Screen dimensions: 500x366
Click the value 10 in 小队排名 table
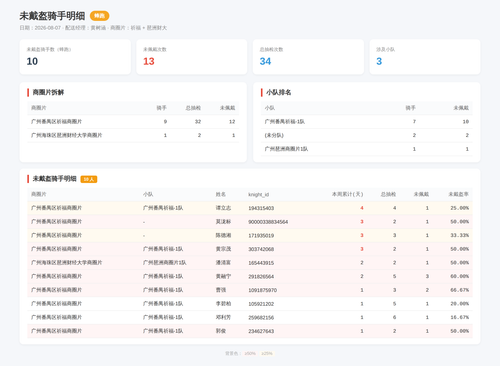tap(466, 122)
